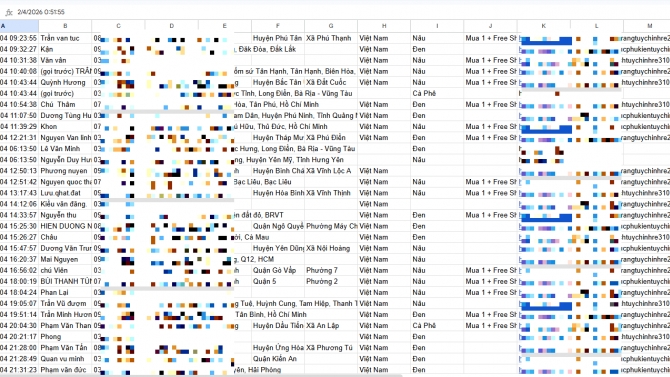
Task: Click timestamp cell '04 10:54:38'
Action: (19, 104)
